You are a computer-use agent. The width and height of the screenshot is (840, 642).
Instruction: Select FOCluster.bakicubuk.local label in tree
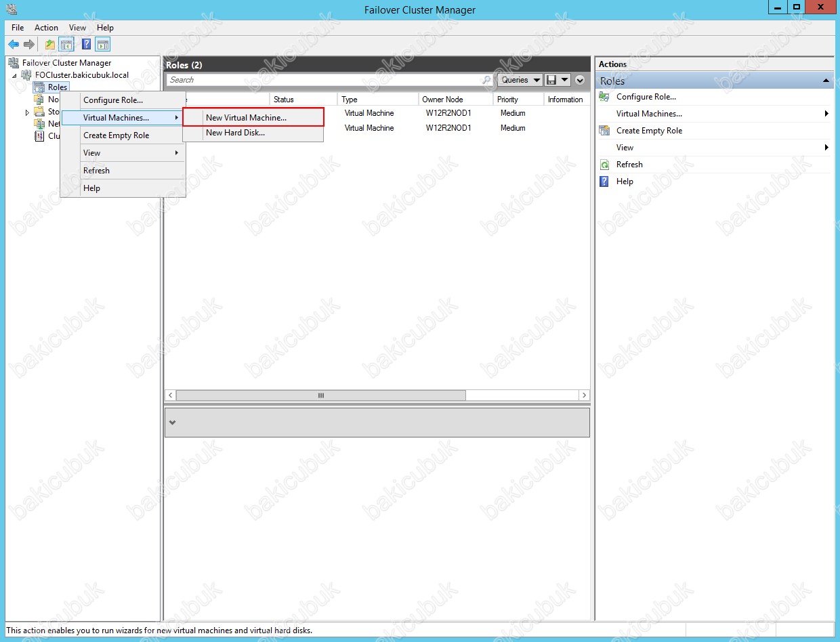tap(81, 75)
